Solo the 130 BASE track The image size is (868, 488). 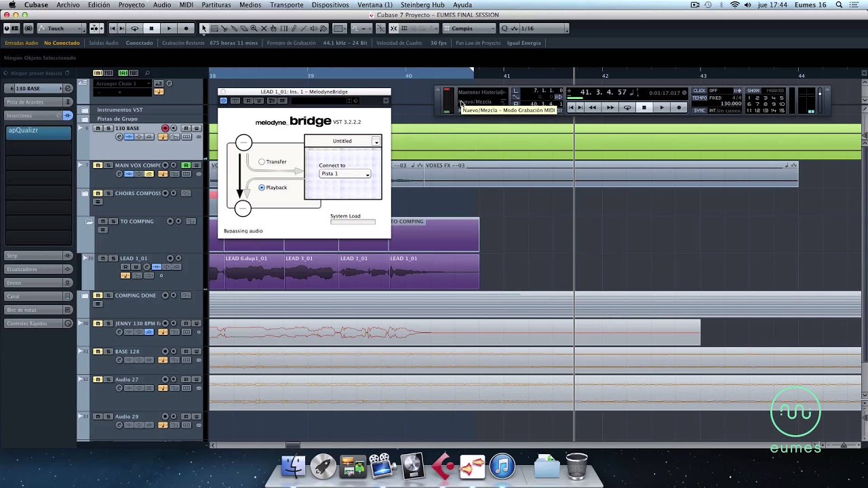click(x=108, y=128)
